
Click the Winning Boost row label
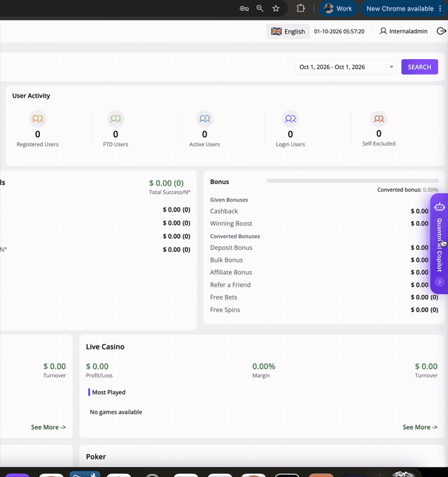click(x=231, y=224)
